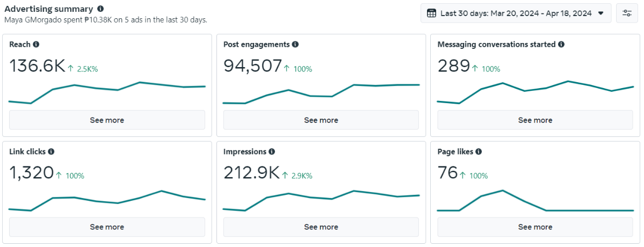Click See more under Page likes
644x247 pixels.
click(535, 227)
